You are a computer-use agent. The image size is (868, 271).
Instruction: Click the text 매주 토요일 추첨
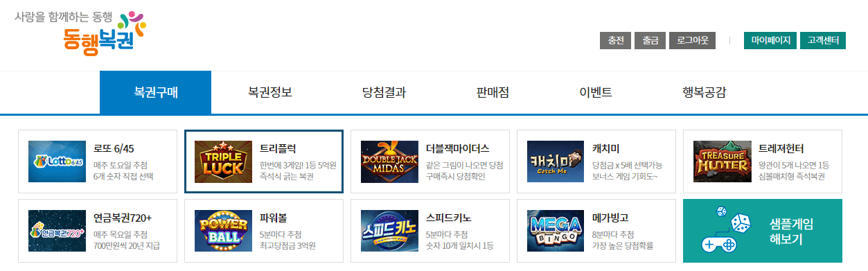[121, 165]
